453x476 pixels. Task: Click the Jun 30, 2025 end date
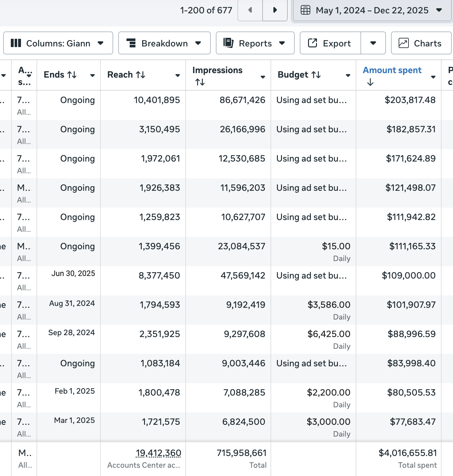pyautogui.click(x=73, y=273)
